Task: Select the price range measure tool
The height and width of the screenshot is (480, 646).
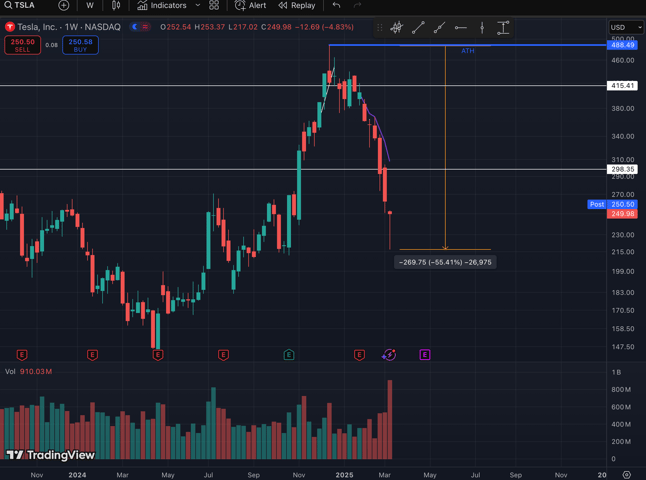Action: pyautogui.click(x=503, y=28)
